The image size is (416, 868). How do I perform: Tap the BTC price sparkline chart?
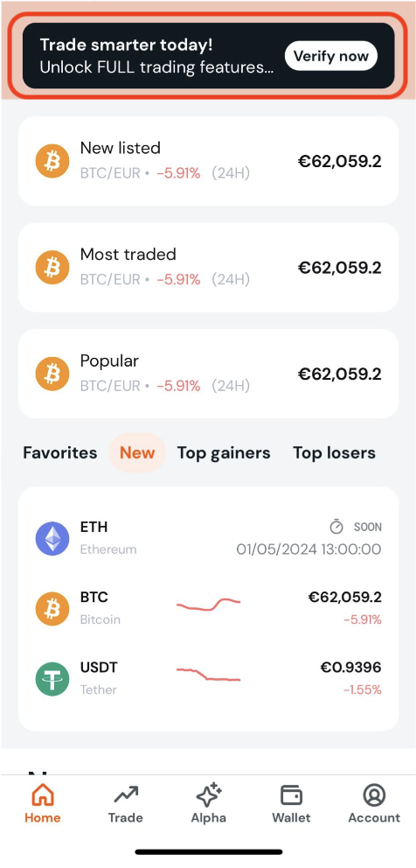209,604
